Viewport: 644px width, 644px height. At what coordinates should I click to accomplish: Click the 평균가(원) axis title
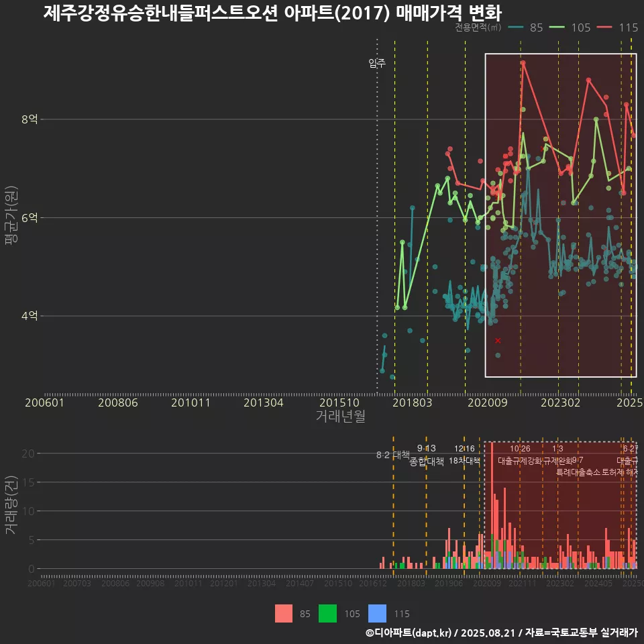11,215
